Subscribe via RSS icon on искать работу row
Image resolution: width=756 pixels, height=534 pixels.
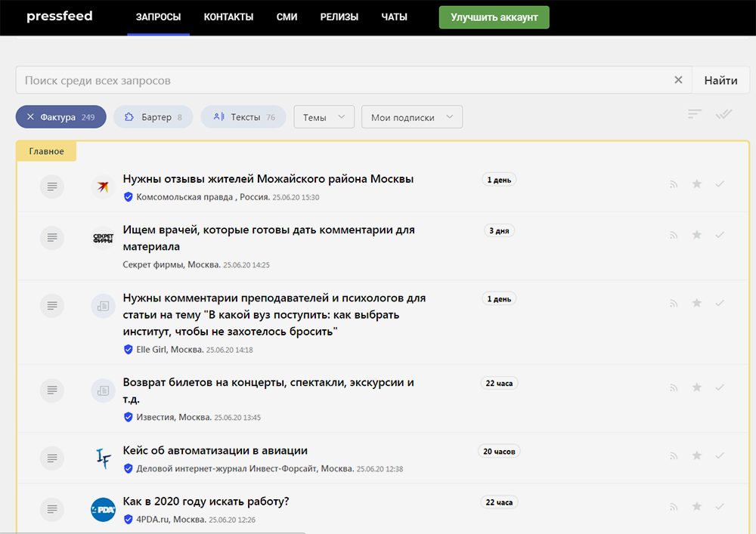[674, 507]
